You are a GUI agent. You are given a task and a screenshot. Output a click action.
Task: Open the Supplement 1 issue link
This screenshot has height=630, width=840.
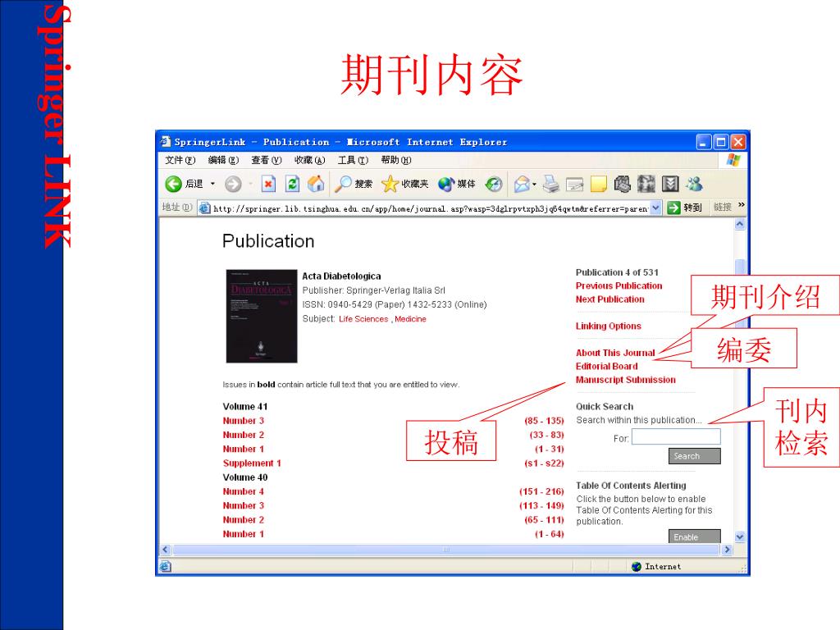point(252,463)
